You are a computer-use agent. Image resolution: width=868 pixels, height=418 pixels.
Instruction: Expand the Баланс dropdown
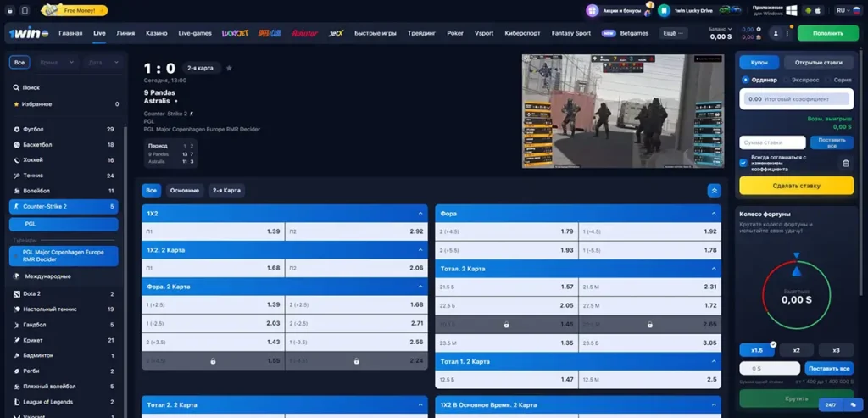(x=721, y=29)
